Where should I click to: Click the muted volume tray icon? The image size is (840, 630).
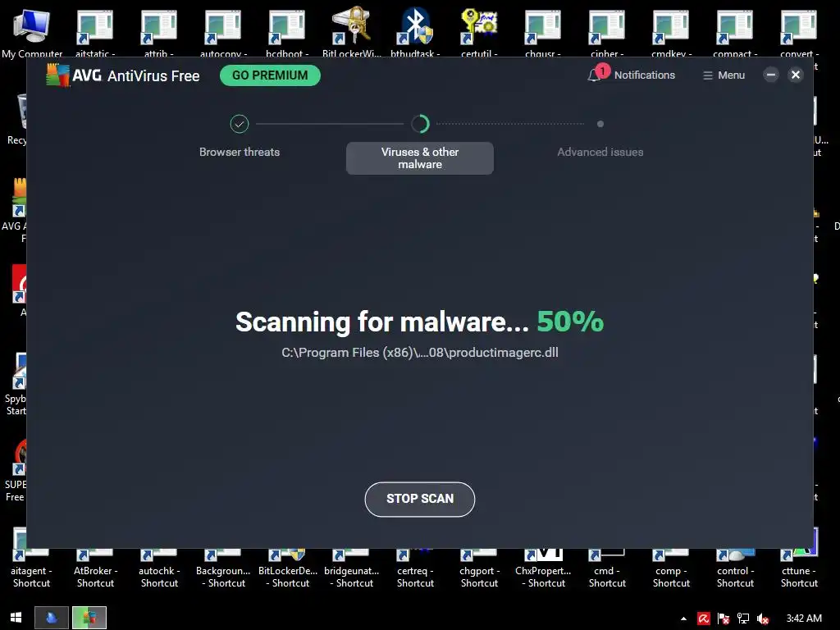(x=763, y=619)
